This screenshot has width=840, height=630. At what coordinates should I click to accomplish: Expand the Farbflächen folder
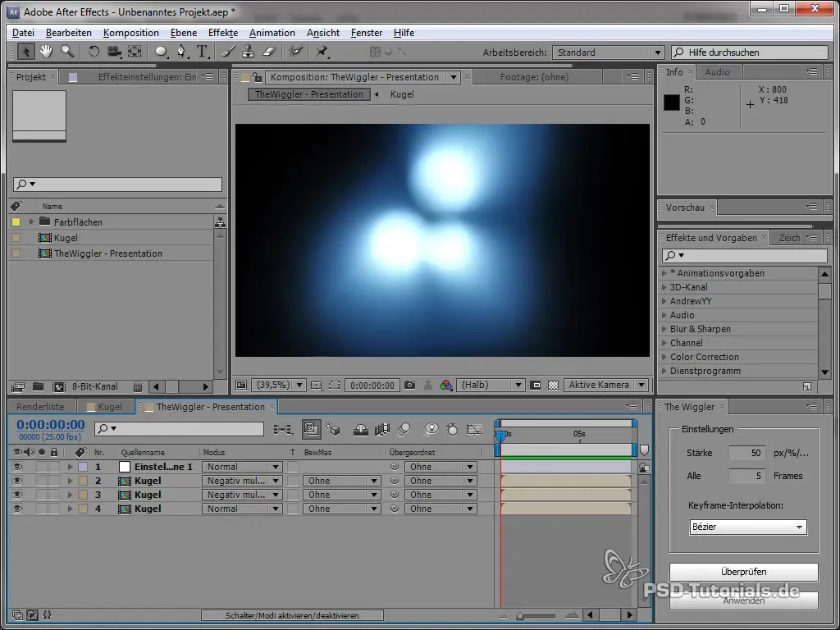tap(31, 221)
